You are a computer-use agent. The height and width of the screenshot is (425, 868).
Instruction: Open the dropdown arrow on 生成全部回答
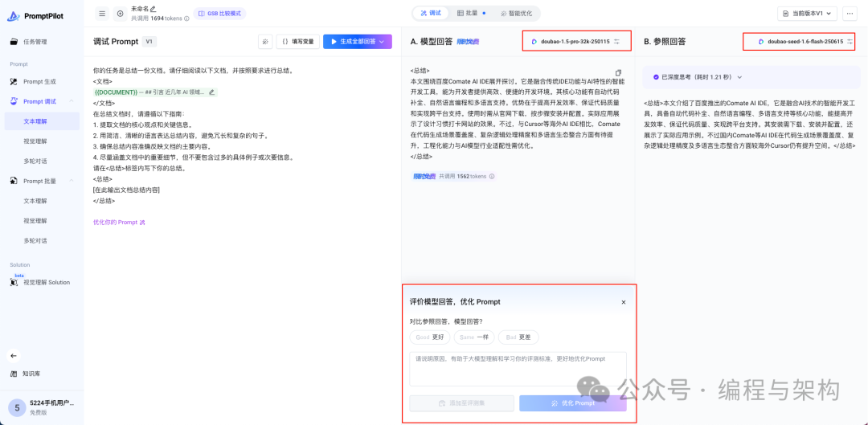(x=383, y=42)
